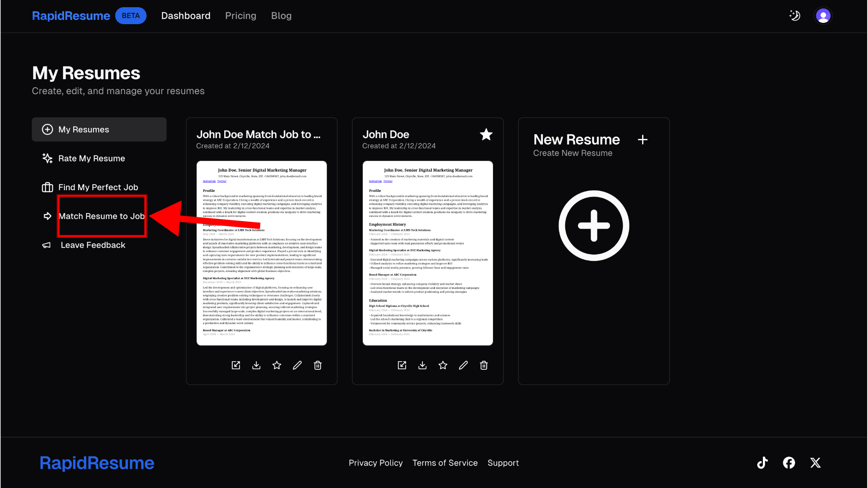Open Rate My Resume

(92, 158)
